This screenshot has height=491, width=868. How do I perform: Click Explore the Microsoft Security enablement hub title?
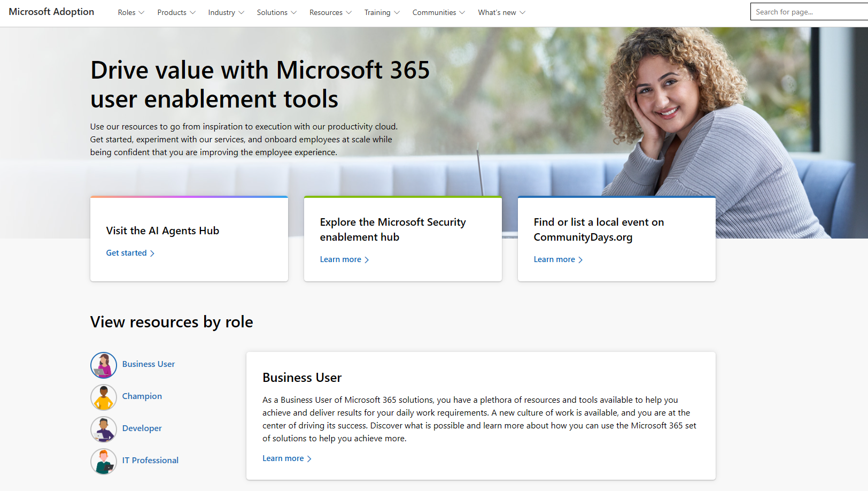393,229
